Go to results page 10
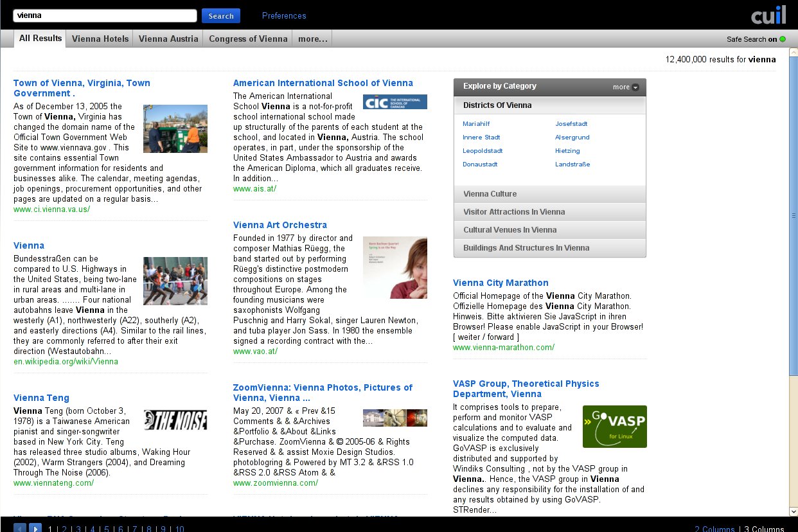Image resolution: width=798 pixels, height=532 pixels. coord(179,529)
